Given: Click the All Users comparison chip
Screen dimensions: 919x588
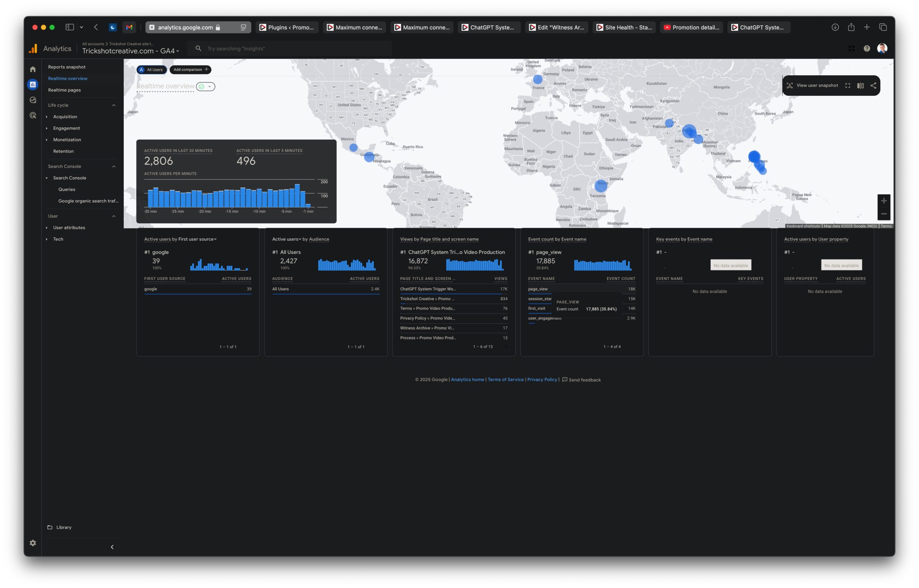Looking at the screenshot, I should tap(152, 70).
